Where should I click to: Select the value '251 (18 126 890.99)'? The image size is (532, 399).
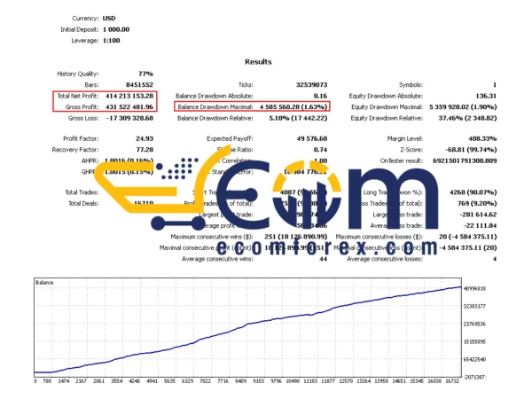pos(296,237)
